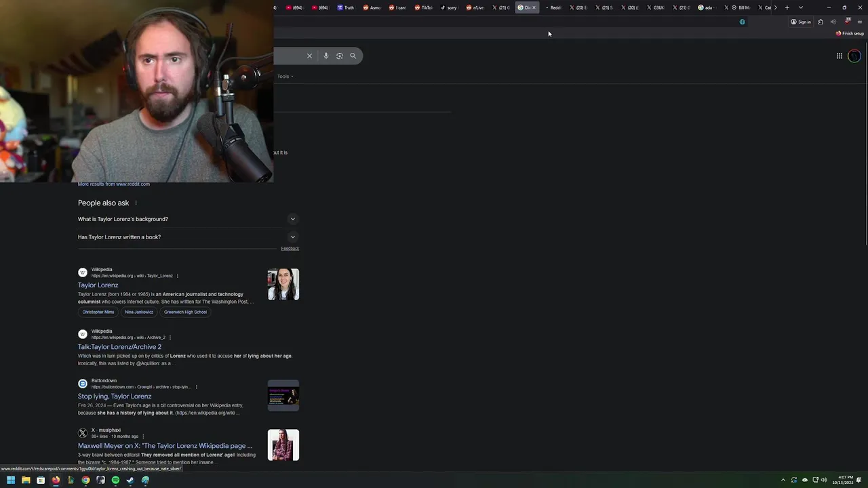Open the Tools dropdown under the search bar

285,76
